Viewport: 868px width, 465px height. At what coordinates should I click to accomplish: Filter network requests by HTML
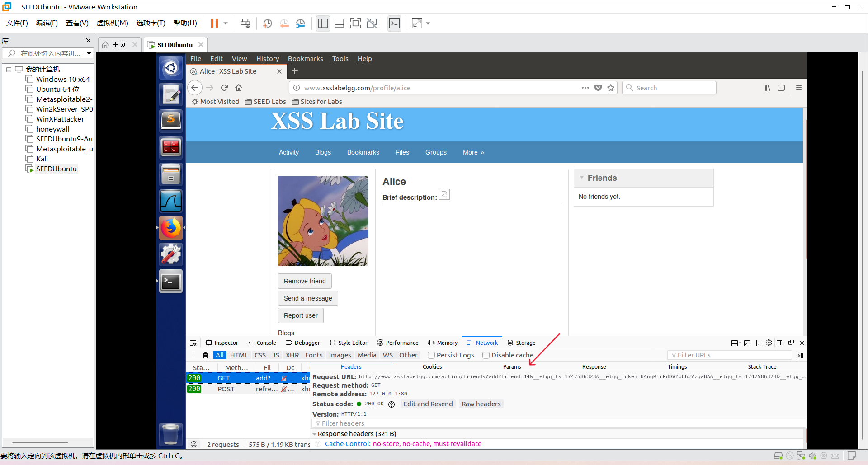point(239,355)
